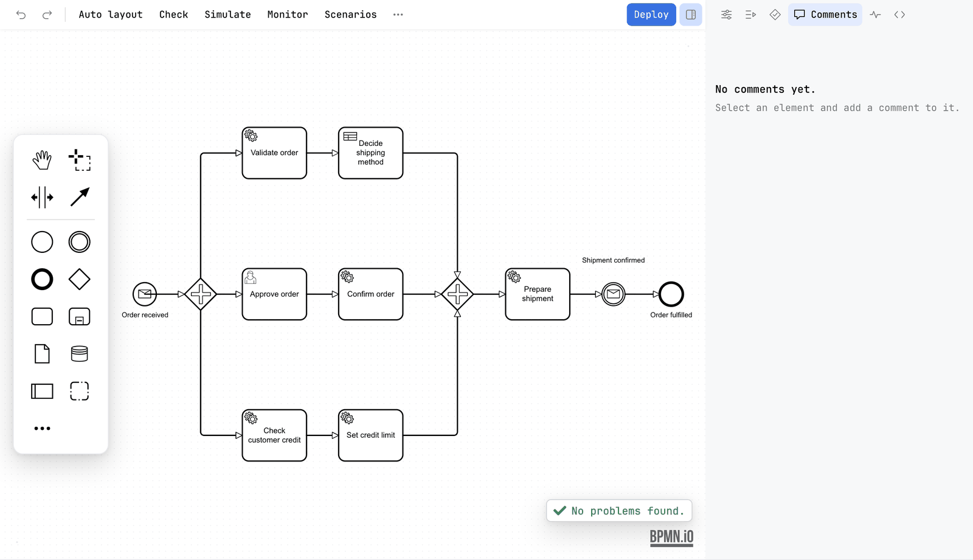Choose the Create/Remove Space tool

click(x=42, y=197)
